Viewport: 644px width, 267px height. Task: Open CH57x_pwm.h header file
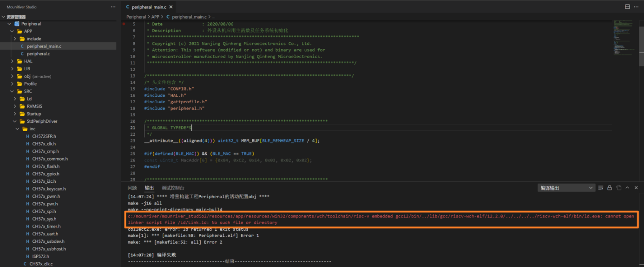(x=46, y=196)
